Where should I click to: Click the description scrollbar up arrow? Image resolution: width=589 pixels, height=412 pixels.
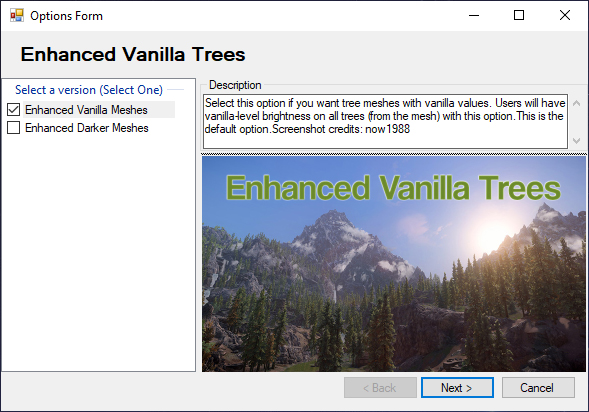coord(577,103)
